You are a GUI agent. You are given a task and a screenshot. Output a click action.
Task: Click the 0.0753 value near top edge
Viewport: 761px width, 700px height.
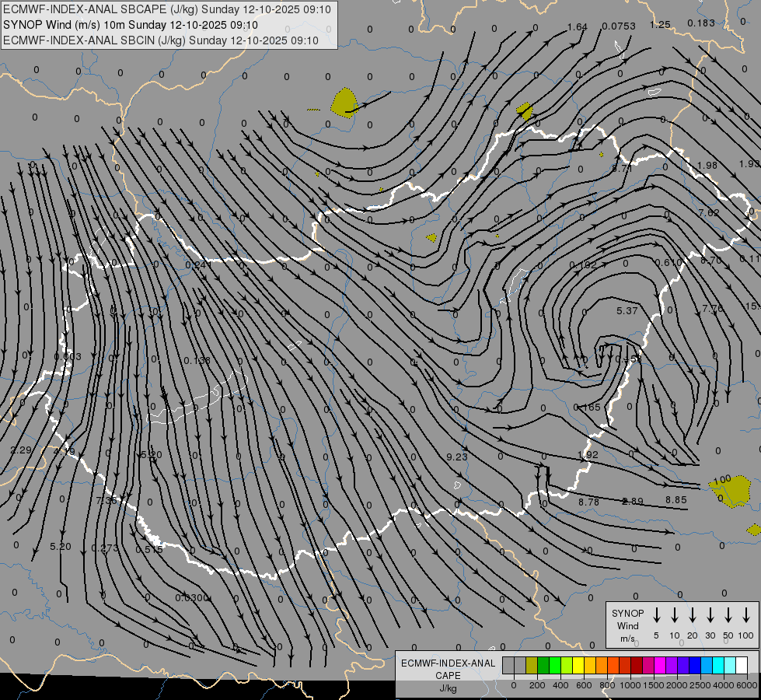coord(618,26)
